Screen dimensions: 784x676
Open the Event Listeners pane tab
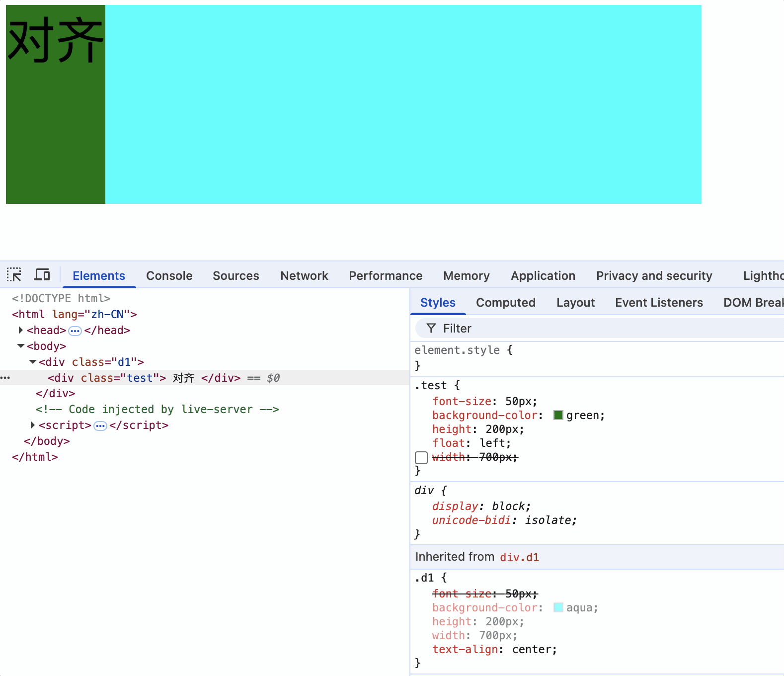(659, 302)
